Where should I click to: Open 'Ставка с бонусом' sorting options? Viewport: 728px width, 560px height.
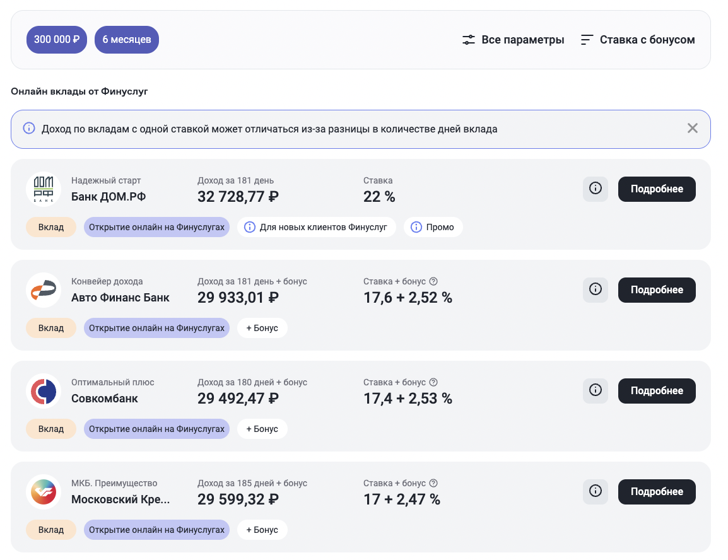tap(638, 40)
